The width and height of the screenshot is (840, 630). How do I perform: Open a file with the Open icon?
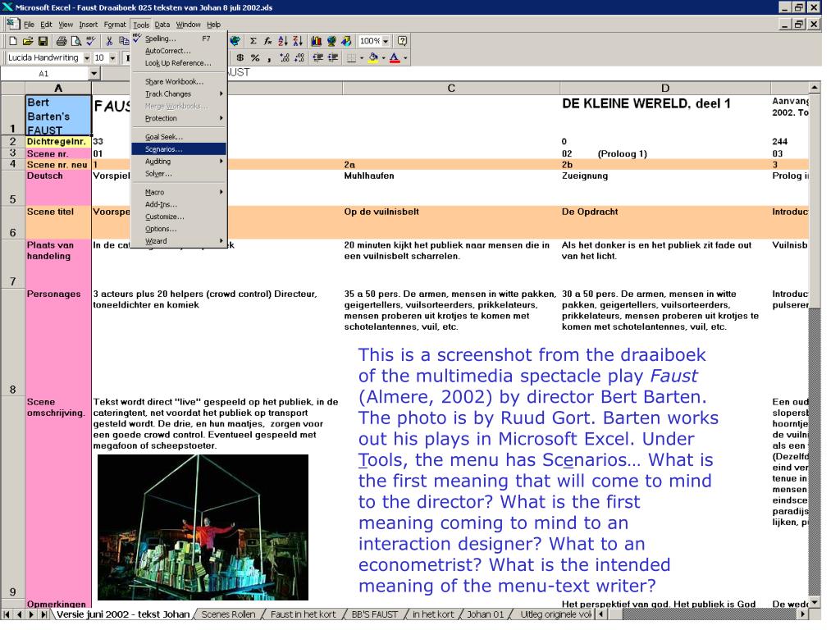coord(28,41)
